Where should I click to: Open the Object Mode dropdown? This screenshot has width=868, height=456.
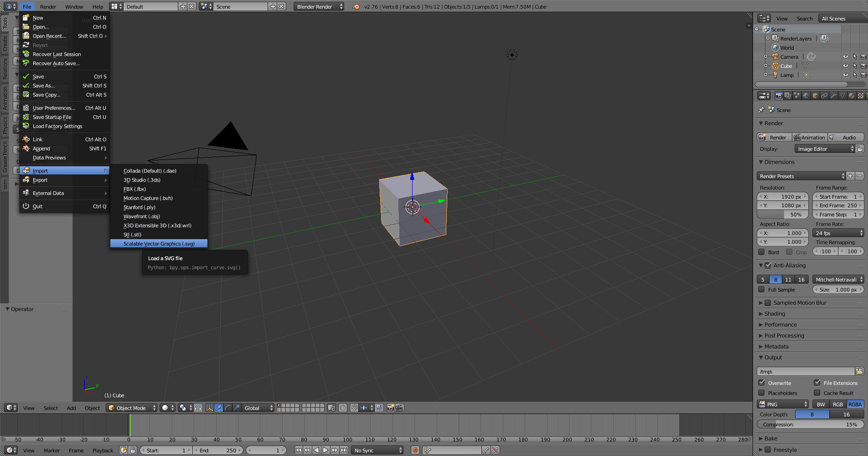click(131, 408)
